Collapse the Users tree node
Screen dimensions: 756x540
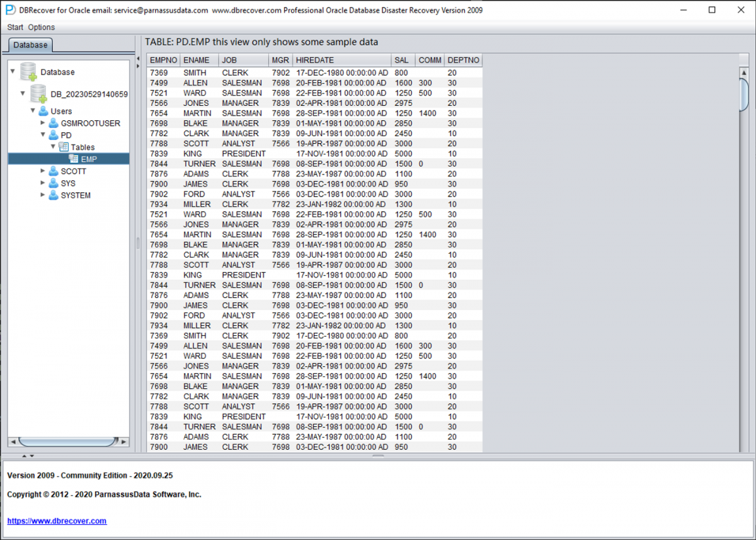coord(33,111)
